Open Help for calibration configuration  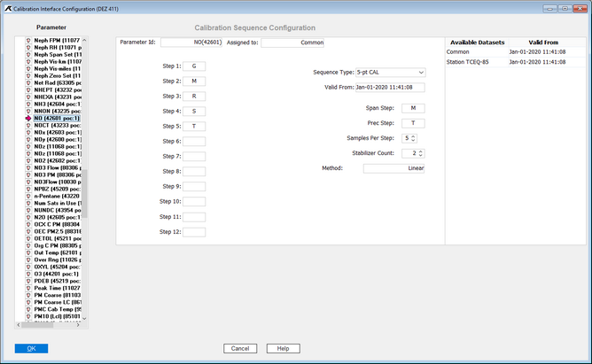click(x=283, y=348)
